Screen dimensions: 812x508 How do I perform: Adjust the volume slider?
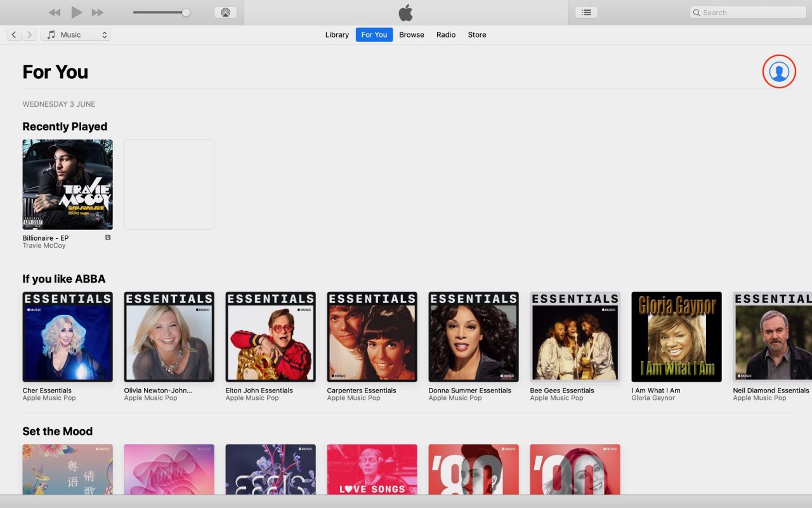[187, 11]
